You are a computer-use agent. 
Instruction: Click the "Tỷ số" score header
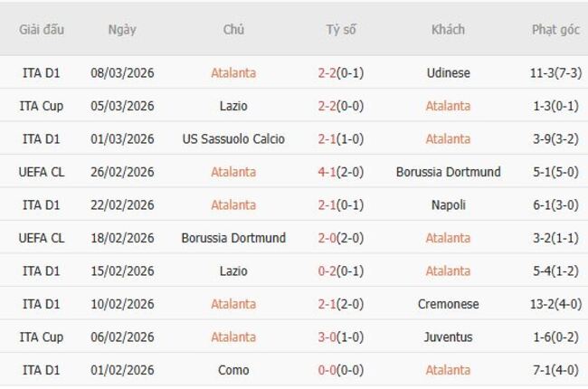pos(341,29)
